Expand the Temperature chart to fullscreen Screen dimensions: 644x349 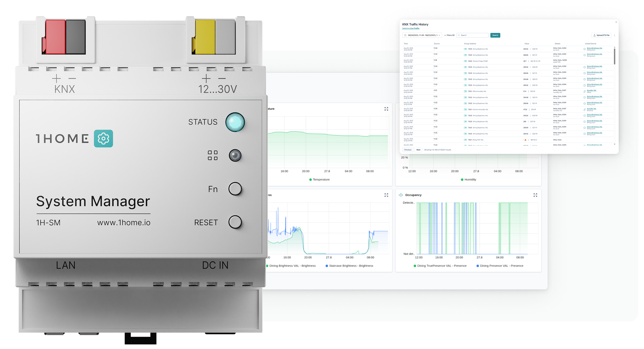point(386,109)
